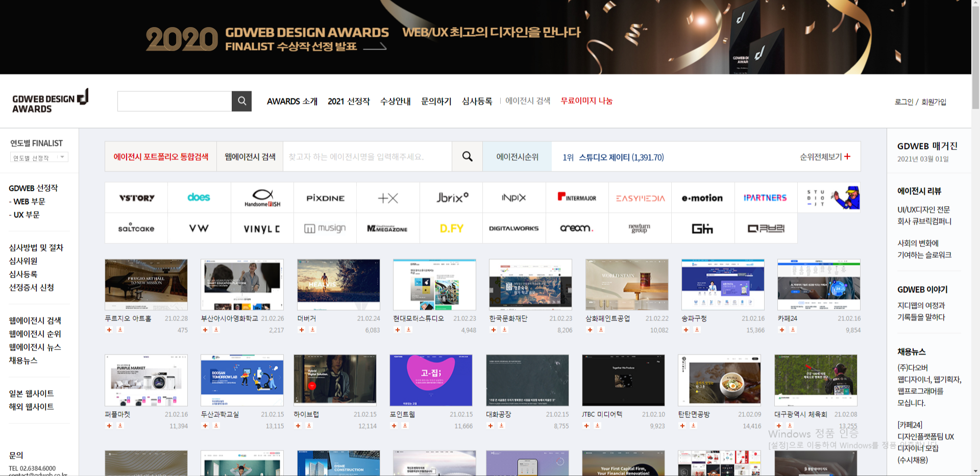Image resolution: width=980 pixels, height=476 pixels.
Task: Click the header search magnifier button
Action: coord(241,101)
